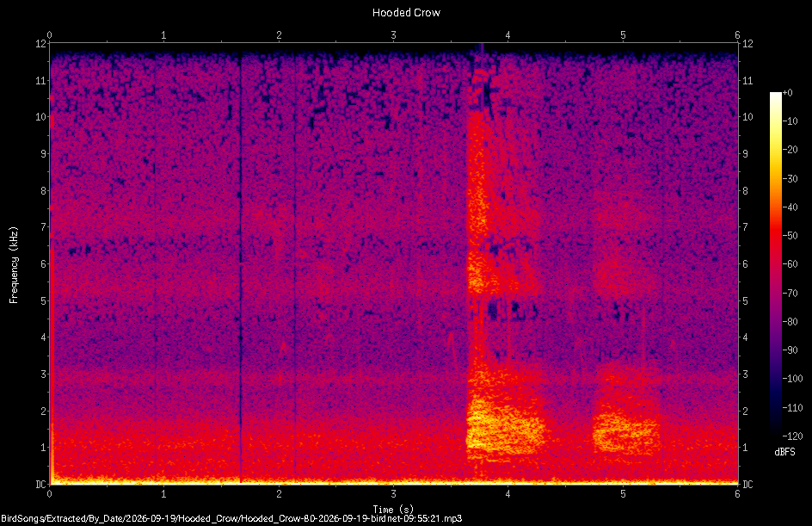812x526 pixels.
Task: Select the "-120" colorbar label
Action: point(792,436)
